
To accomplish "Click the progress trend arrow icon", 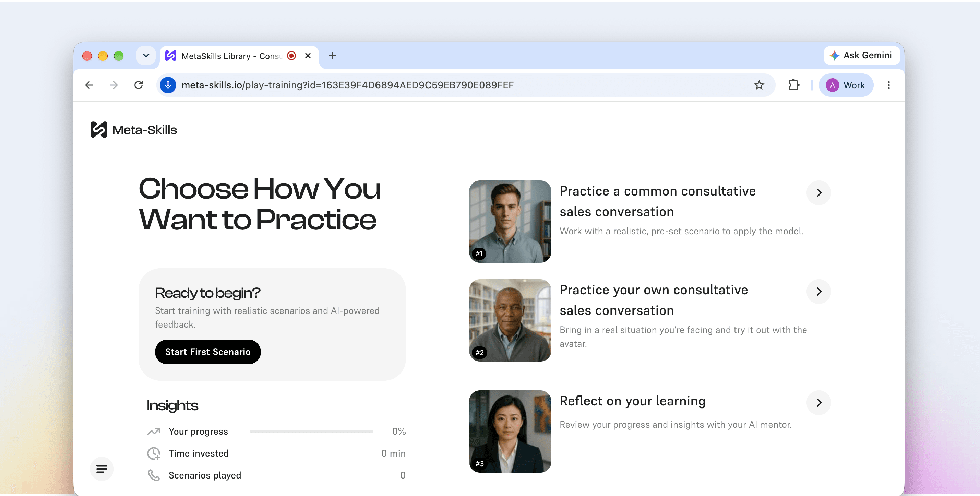I will point(154,431).
